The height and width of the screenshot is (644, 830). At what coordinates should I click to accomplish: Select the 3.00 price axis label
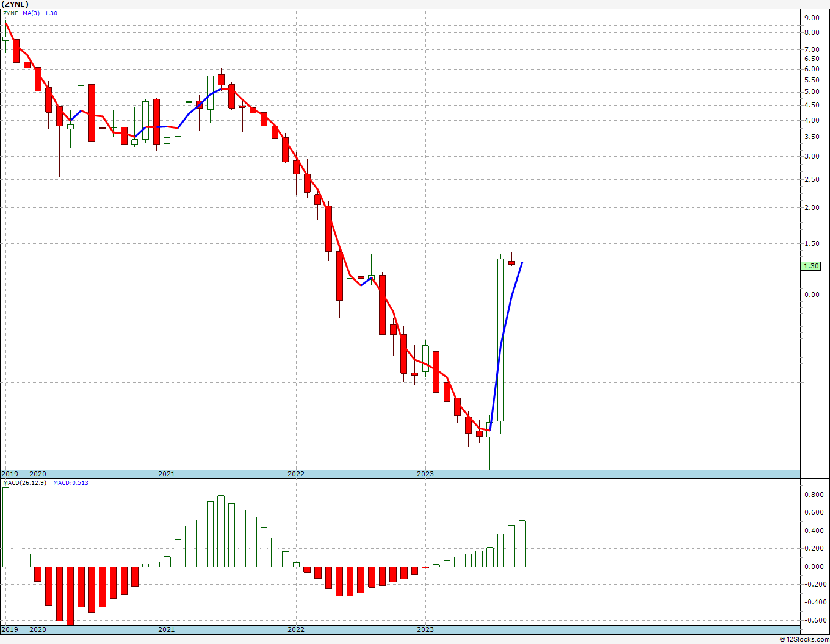[811, 156]
